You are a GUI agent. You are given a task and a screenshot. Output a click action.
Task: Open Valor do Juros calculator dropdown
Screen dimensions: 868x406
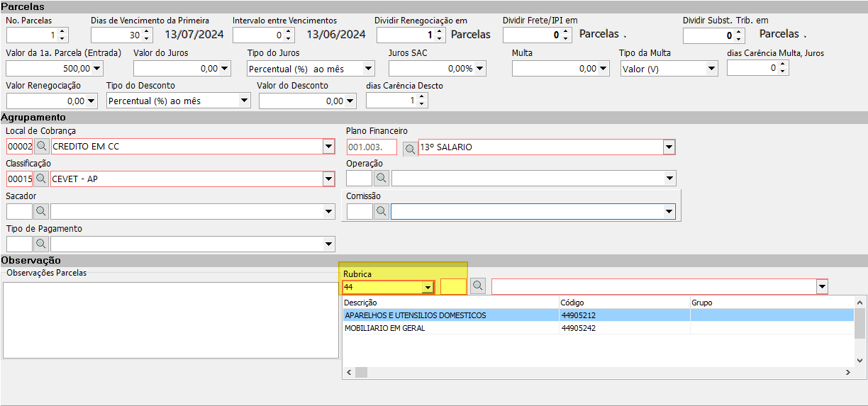(x=225, y=69)
